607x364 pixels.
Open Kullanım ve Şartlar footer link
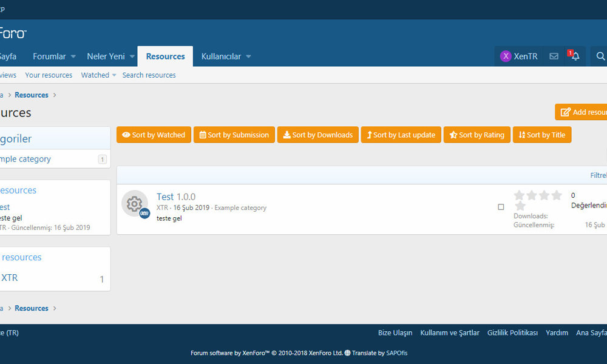[x=450, y=332]
